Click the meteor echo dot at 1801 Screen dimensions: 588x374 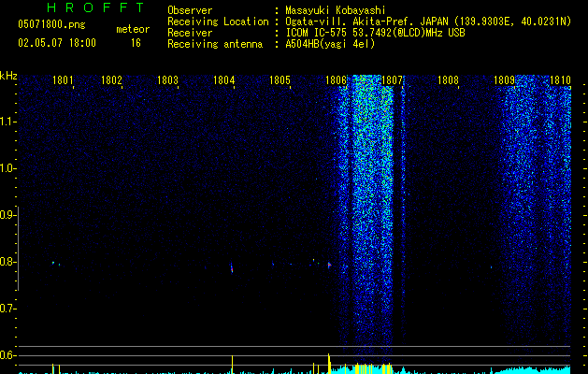pyautogui.click(x=53, y=263)
